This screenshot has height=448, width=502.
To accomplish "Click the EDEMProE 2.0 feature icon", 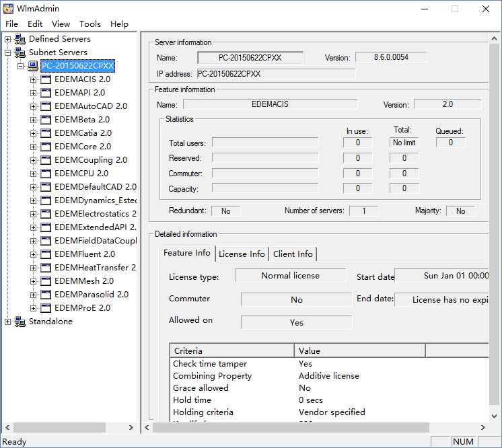I will point(46,308).
